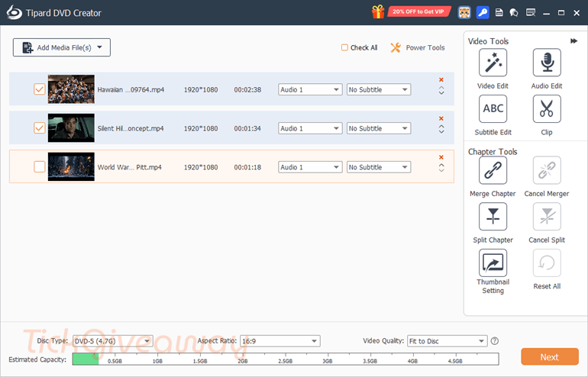Open the Video Quality Fit to Disc dropdown

tap(447, 341)
